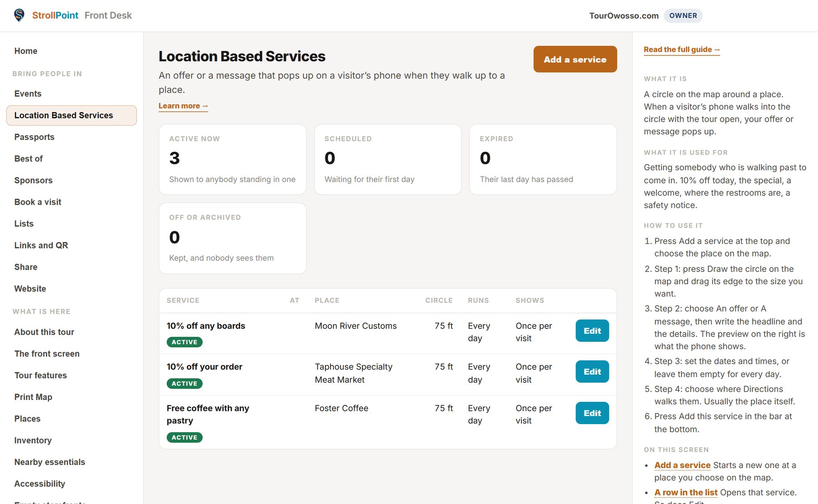
Task: Go to Sponsors page
Action: pos(33,180)
